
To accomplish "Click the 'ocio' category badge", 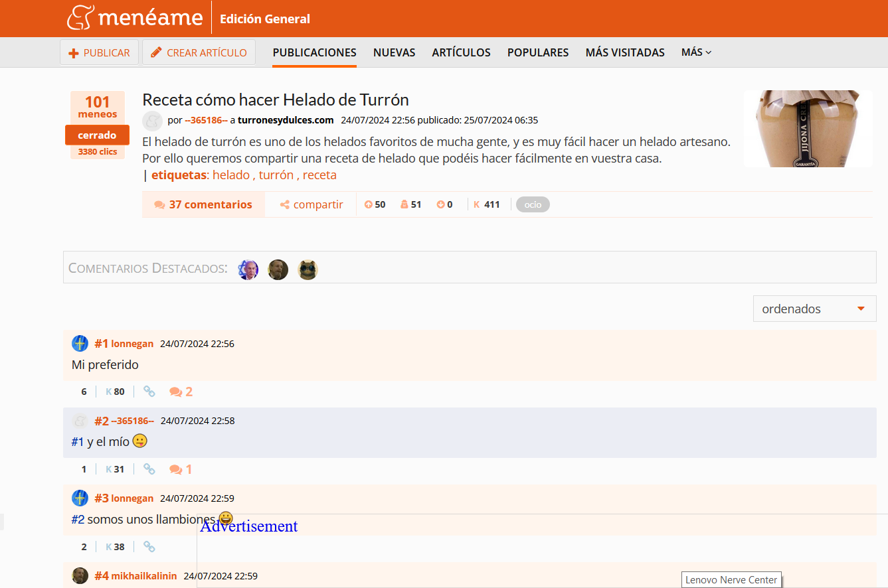I will tap(533, 204).
